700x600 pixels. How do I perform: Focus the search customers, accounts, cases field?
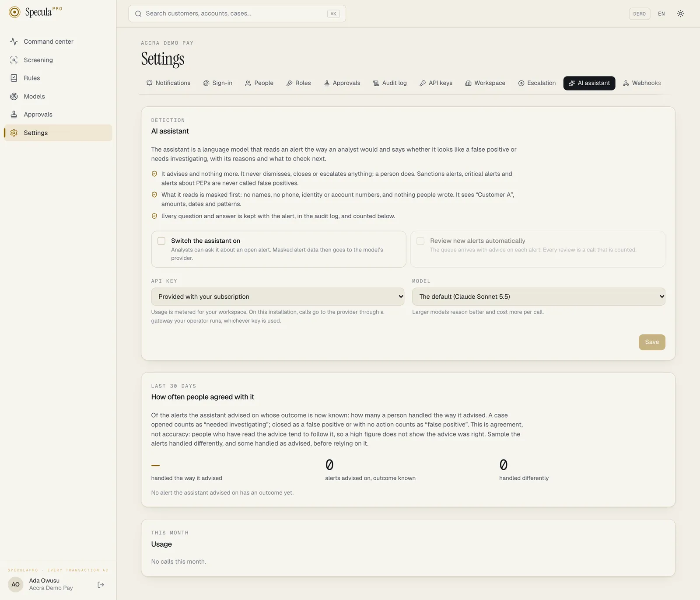coord(237,14)
